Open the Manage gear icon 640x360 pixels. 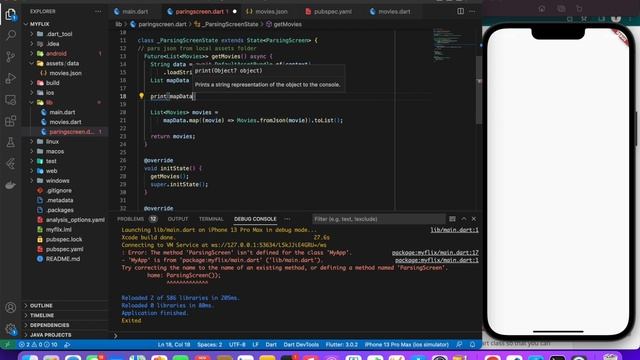11,329
